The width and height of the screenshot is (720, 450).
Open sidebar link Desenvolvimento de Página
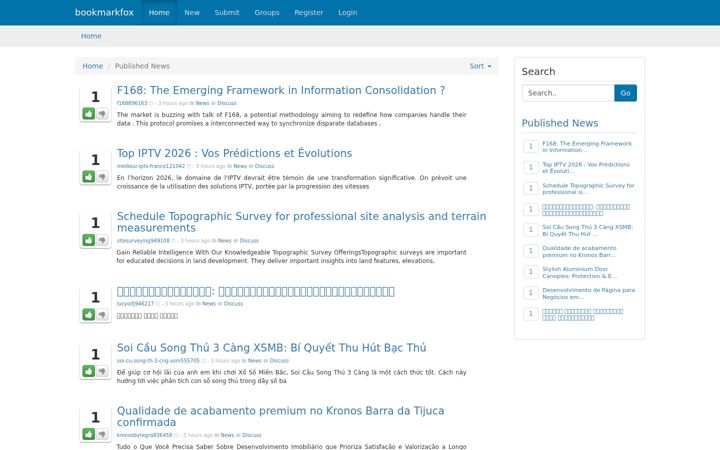point(589,293)
